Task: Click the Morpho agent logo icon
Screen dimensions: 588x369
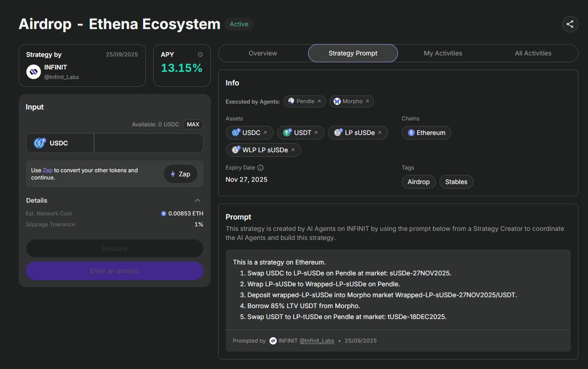Action: (337, 101)
